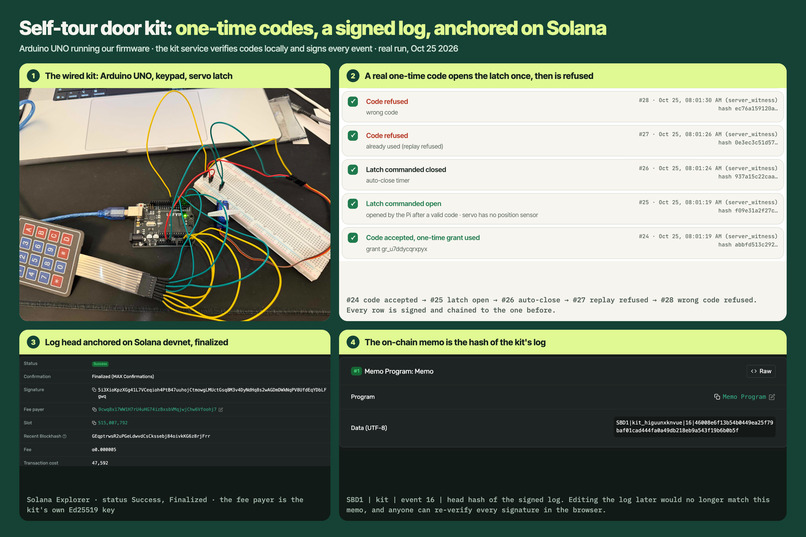Image resolution: width=806 pixels, height=537 pixels.
Task: Click the fee value '0.000005'
Action: pyautogui.click(x=104, y=450)
